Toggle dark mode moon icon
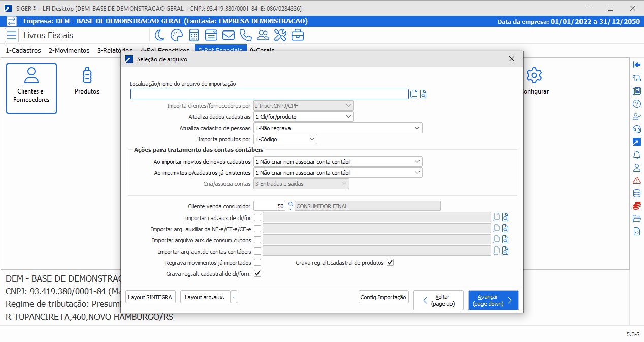The image size is (644, 342). [x=159, y=35]
